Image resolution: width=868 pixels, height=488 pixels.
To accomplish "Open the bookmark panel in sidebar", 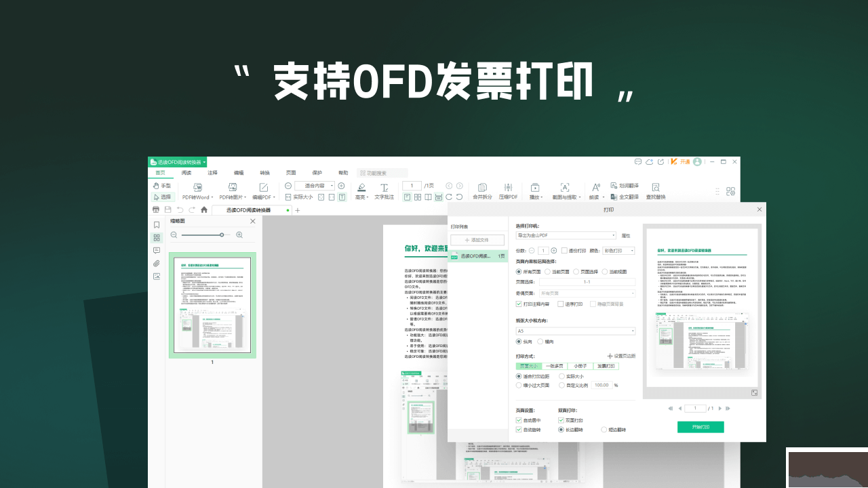I will 157,225.
